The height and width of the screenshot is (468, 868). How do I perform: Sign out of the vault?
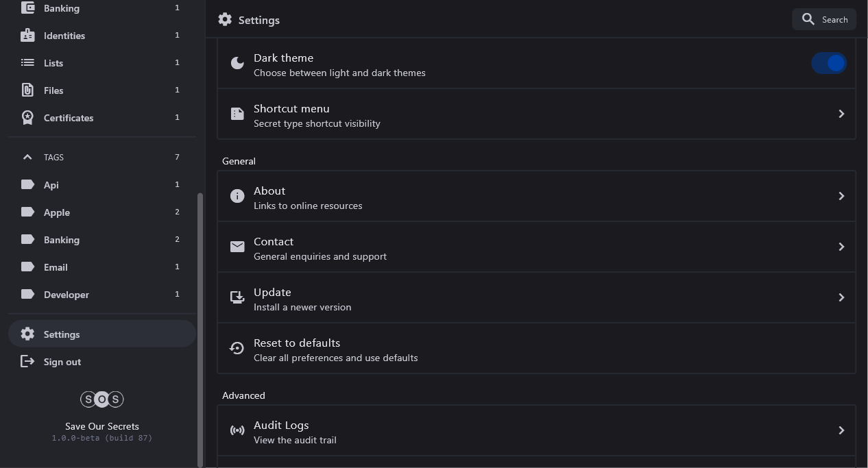click(x=62, y=362)
